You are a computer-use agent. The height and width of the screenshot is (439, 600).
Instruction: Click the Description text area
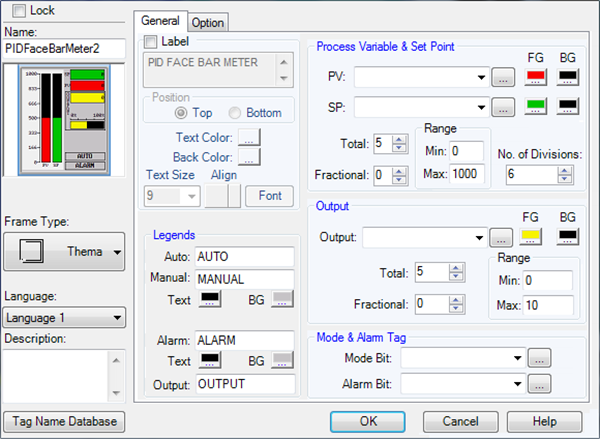56,375
